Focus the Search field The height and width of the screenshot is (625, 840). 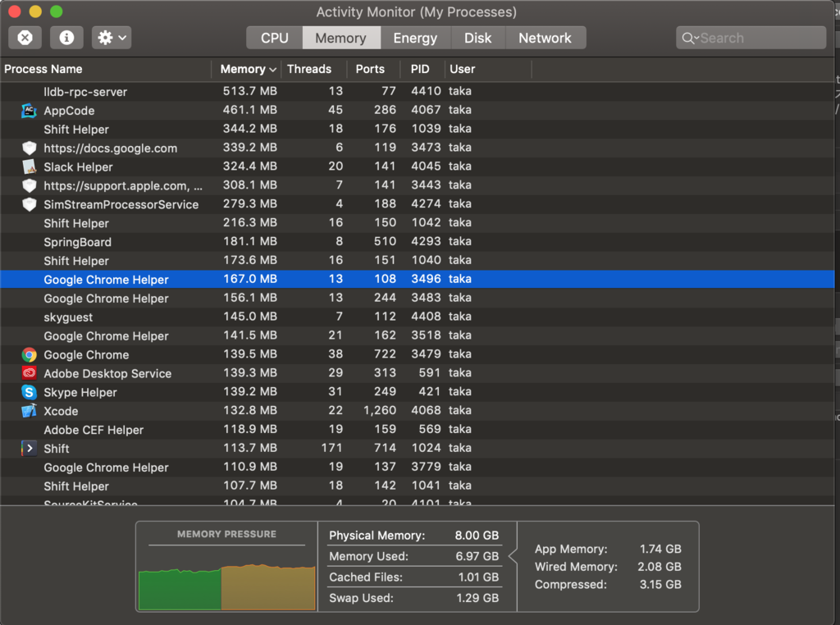click(751, 38)
